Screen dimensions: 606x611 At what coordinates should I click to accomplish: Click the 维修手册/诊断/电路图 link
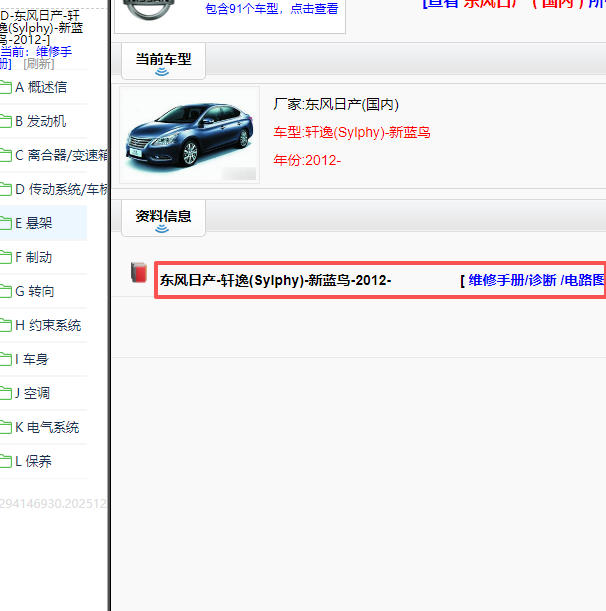(x=537, y=280)
